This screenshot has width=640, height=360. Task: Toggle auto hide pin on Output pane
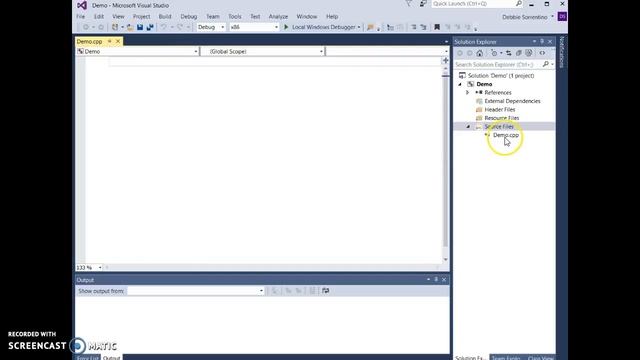[x=436, y=280]
